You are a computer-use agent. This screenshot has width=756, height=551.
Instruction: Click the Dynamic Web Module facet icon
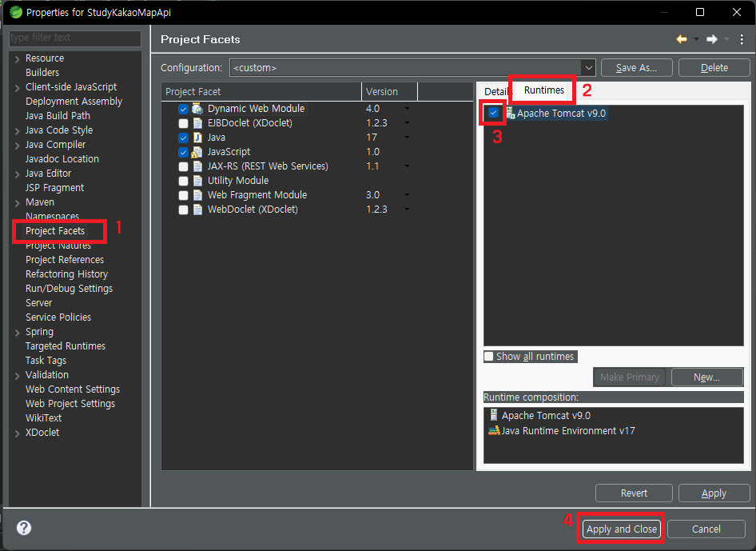click(197, 109)
